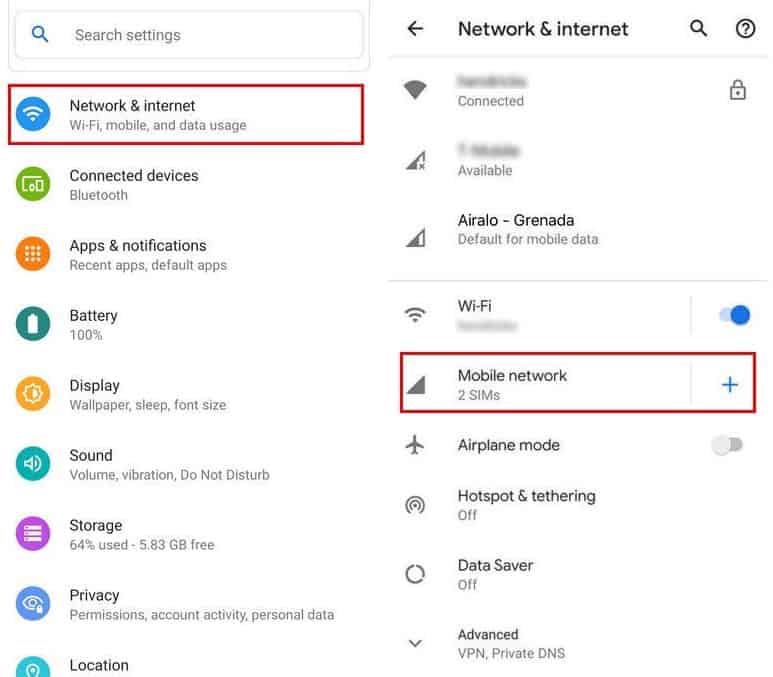
Task: Turn off the Wi-Fi switch
Action: click(x=733, y=315)
